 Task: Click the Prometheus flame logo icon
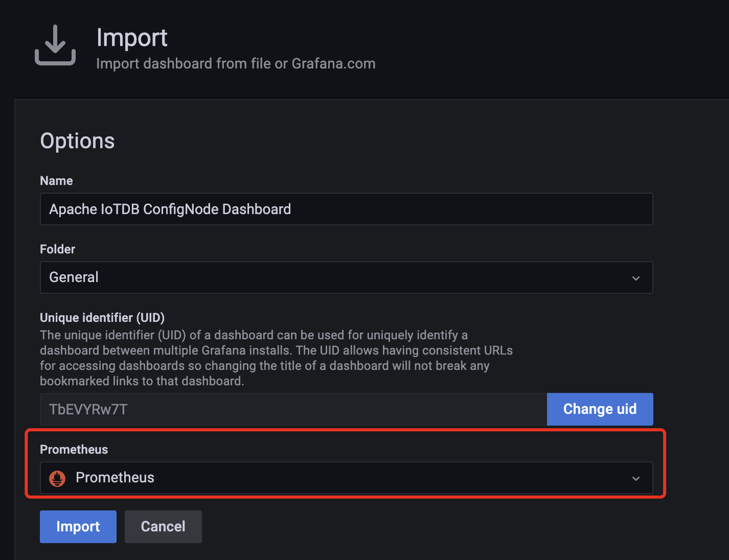58,478
